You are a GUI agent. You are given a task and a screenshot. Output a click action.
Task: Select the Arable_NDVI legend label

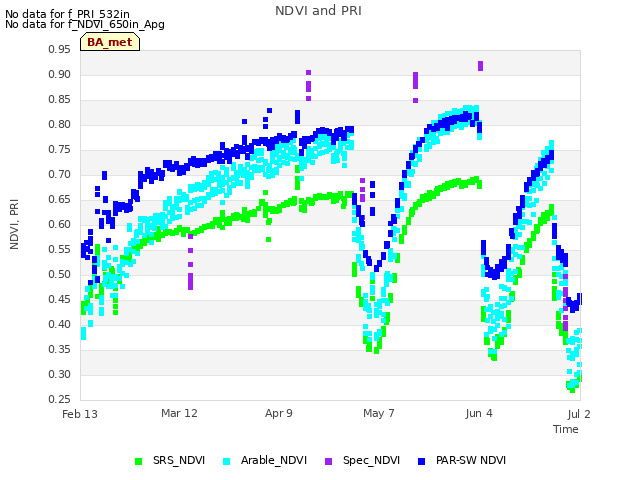coord(273,460)
